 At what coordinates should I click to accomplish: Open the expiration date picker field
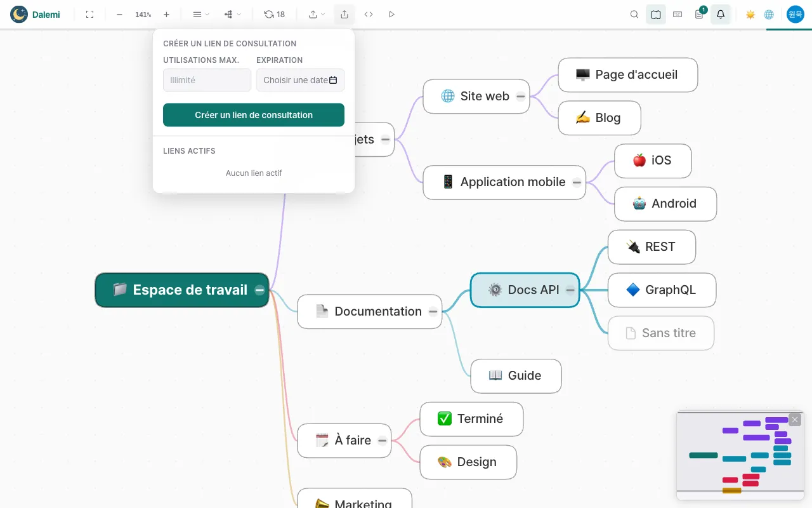click(x=300, y=80)
